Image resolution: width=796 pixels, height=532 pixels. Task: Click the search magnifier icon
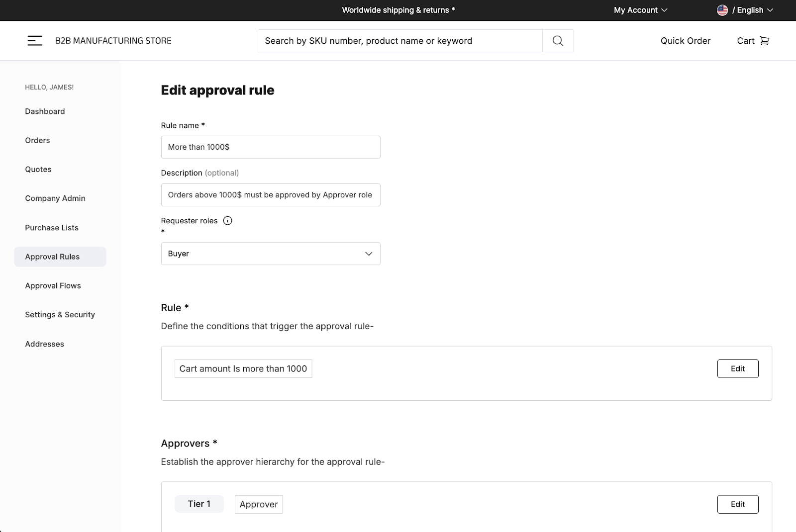[x=558, y=41]
